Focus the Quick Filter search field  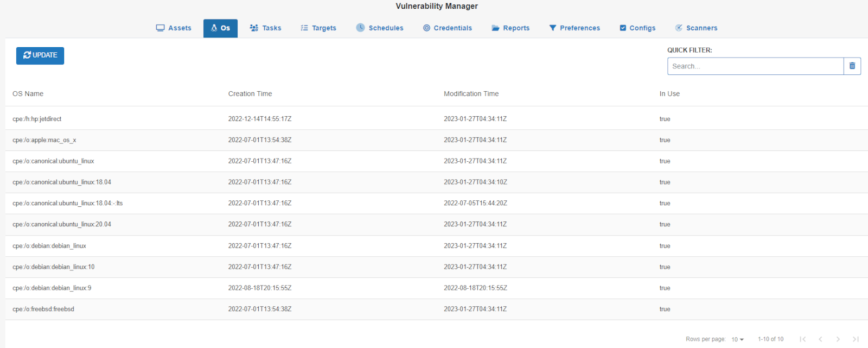tap(755, 66)
